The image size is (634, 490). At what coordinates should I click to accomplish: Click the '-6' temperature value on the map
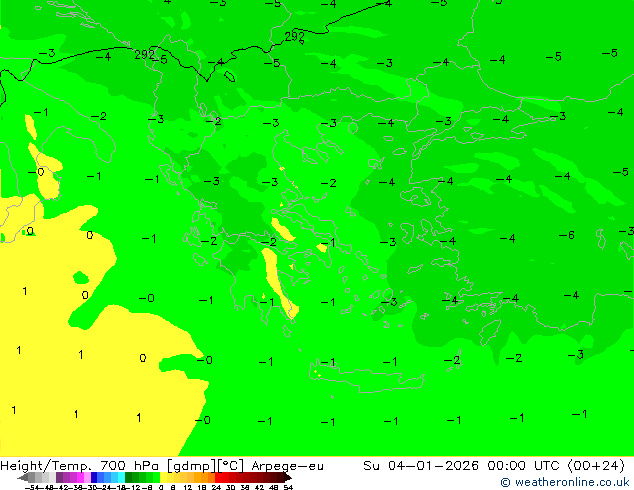coord(566,235)
